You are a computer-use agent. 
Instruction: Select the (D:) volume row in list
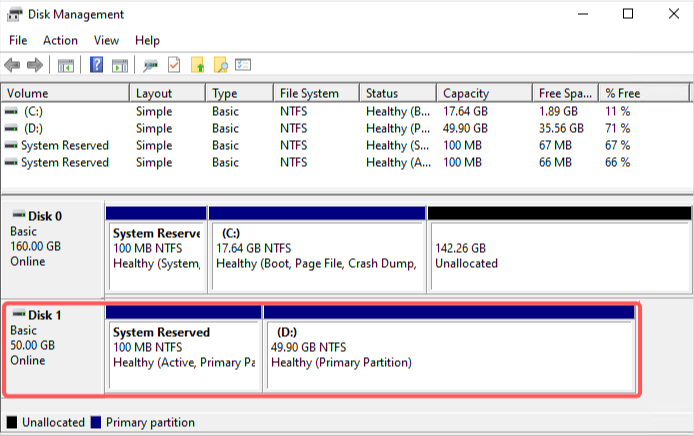[x=346, y=128]
